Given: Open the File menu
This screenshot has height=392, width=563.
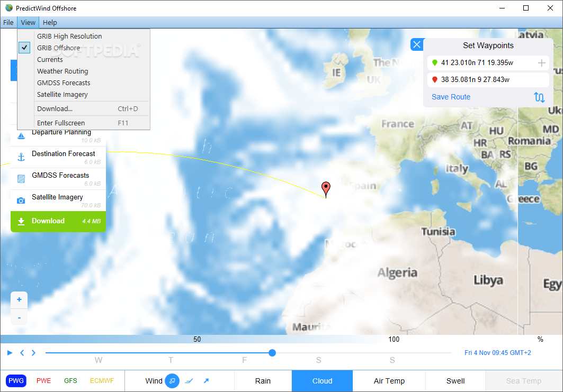Looking at the screenshot, I should [x=8, y=23].
